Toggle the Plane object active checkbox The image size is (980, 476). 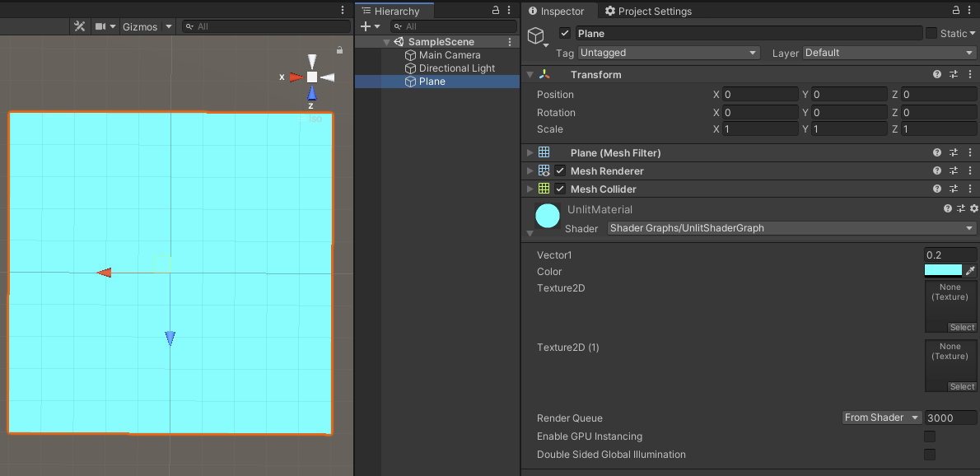[565, 33]
